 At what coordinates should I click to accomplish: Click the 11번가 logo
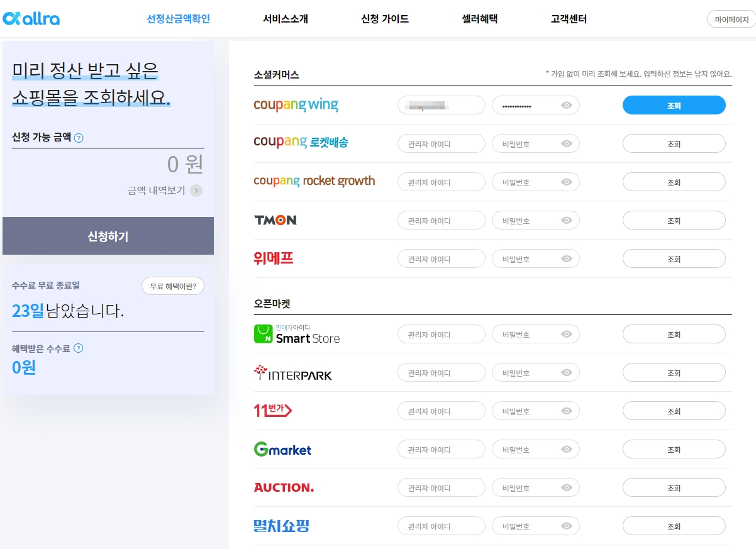[273, 411]
